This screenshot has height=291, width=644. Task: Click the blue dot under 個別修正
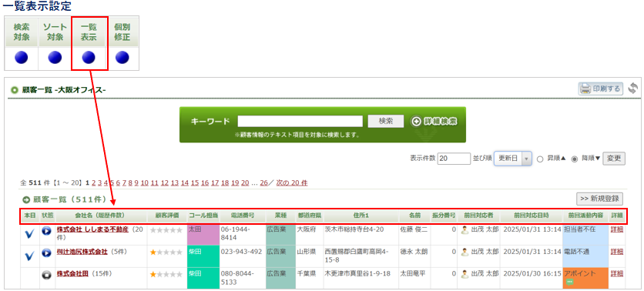pyautogui.click(x=122, y=59)
